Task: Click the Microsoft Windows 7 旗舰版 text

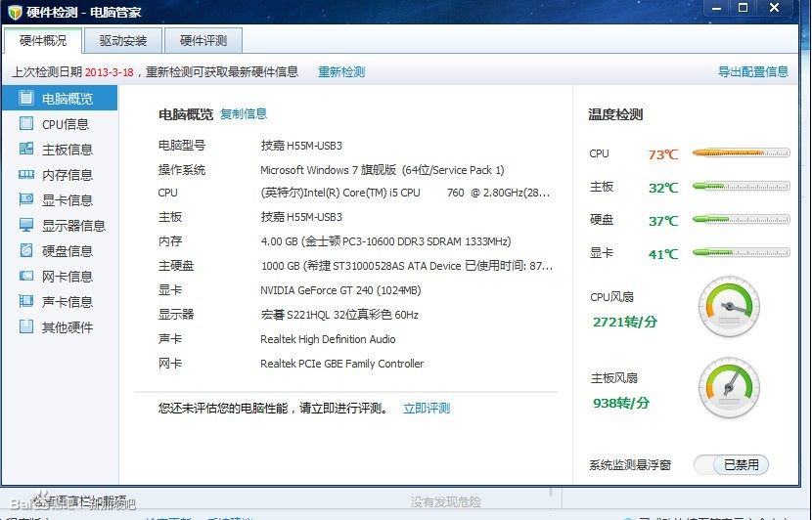Action: coord(382,170)
